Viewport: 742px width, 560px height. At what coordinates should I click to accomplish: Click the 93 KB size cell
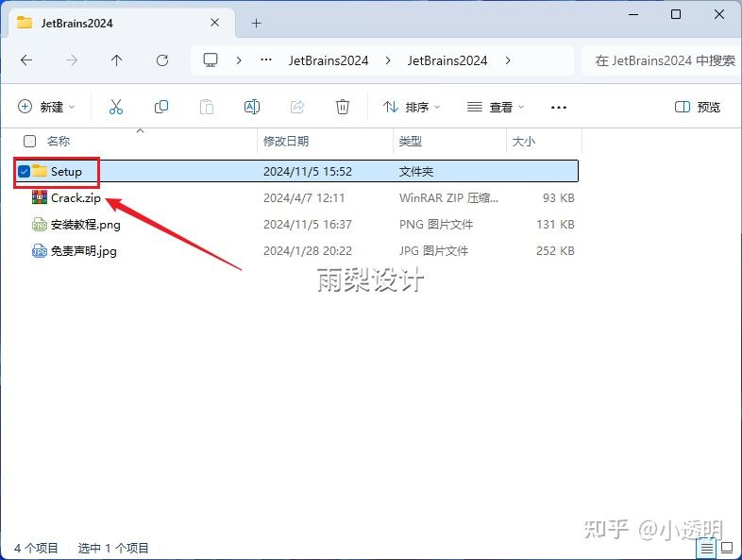(559, 198)
